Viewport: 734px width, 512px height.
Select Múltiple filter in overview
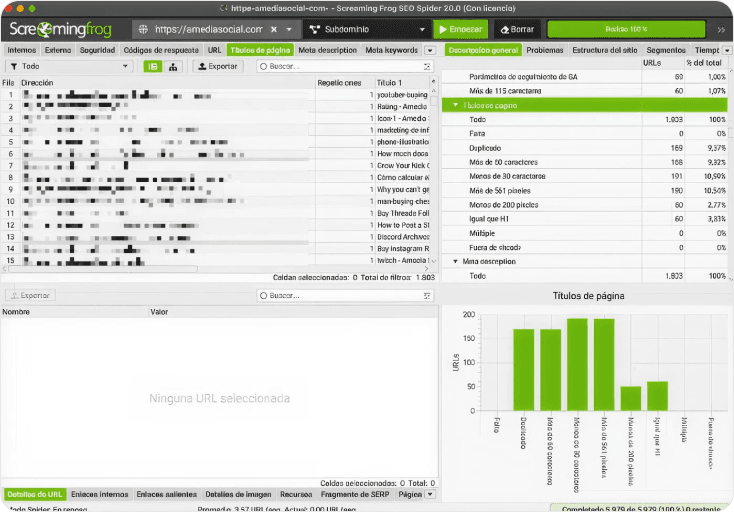[x=585, y=233]
